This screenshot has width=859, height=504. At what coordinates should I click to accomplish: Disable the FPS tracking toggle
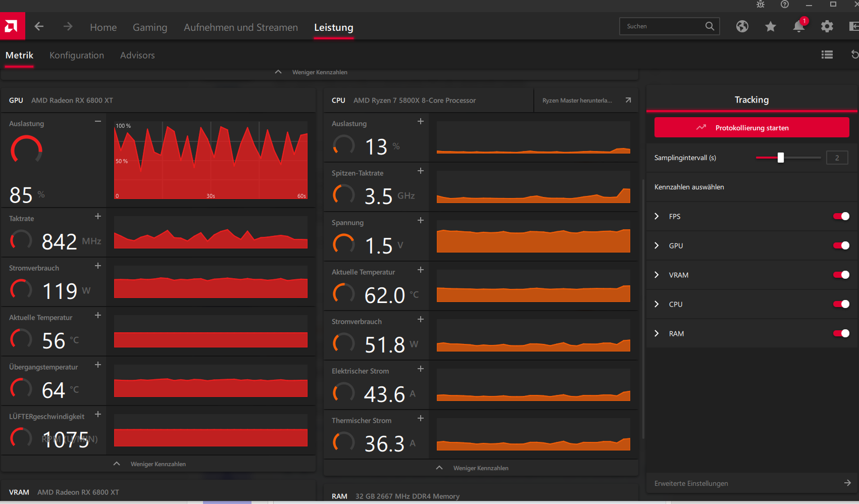(x=841, y=216)
